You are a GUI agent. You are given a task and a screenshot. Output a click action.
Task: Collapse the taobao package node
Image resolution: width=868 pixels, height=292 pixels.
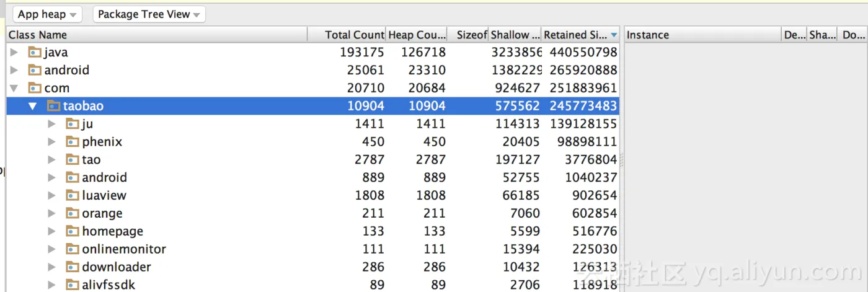[33, 106]
